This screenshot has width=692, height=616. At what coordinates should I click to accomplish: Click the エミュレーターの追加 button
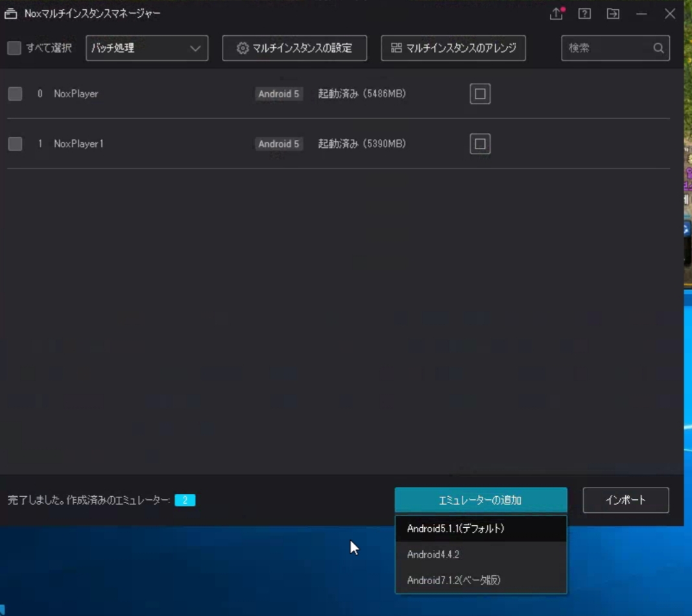click(x=481, y=500)
